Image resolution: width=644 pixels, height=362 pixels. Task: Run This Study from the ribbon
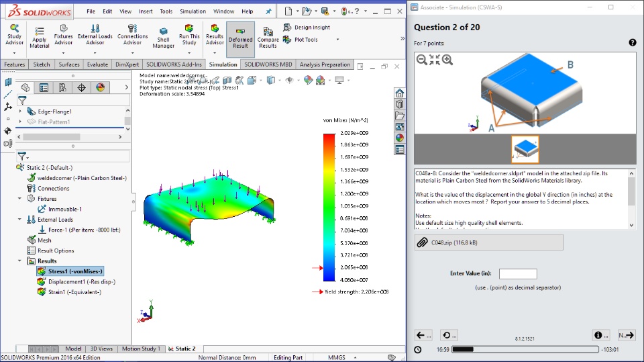[189, 34]
